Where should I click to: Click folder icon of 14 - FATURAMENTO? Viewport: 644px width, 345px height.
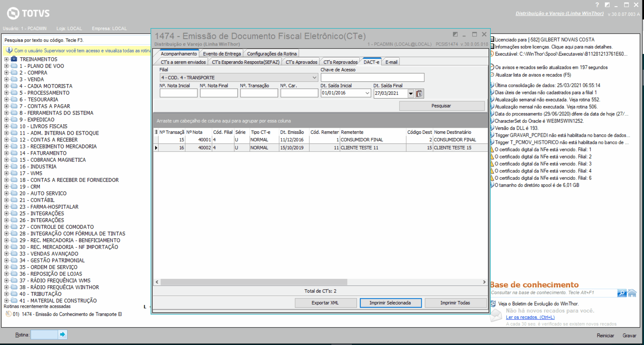click(14, 153)
